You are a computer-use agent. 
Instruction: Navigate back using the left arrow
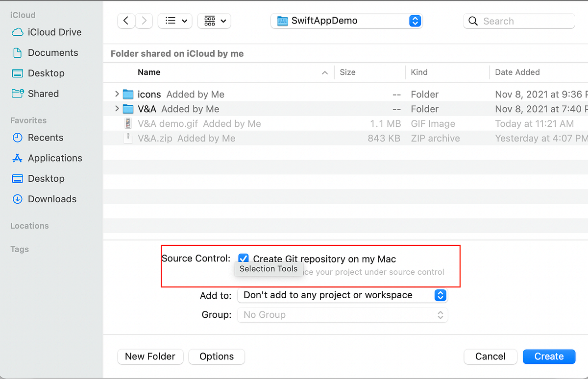tap(126, 21)
